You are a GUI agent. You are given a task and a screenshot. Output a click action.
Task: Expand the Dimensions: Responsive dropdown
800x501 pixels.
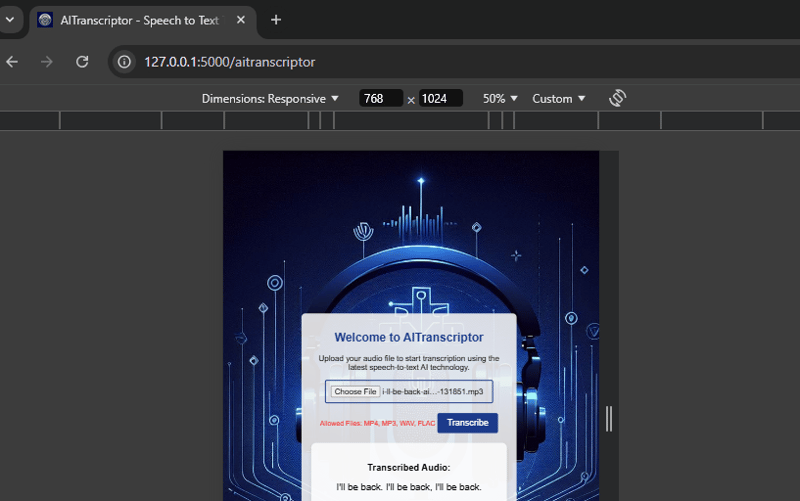click(270, 99)
